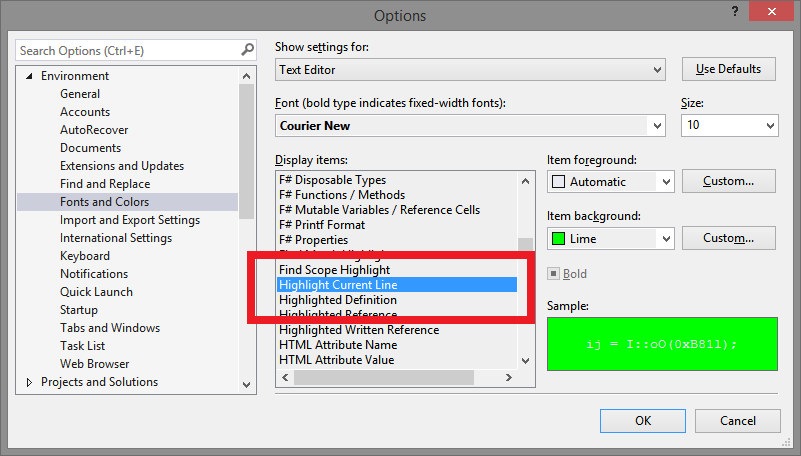Select Highlighted Definition item
The width and height of the screenshot is (801, 456).
[397, 300]
